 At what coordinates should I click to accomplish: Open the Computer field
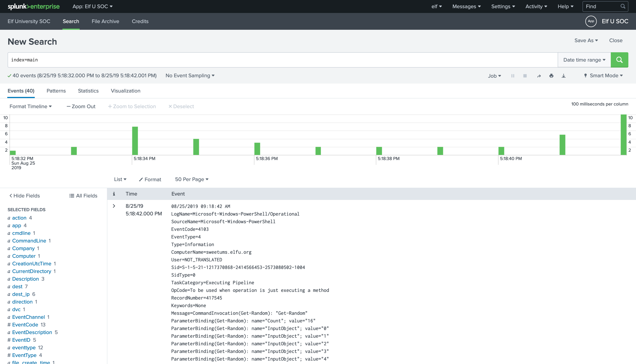(x=24, y=256)
